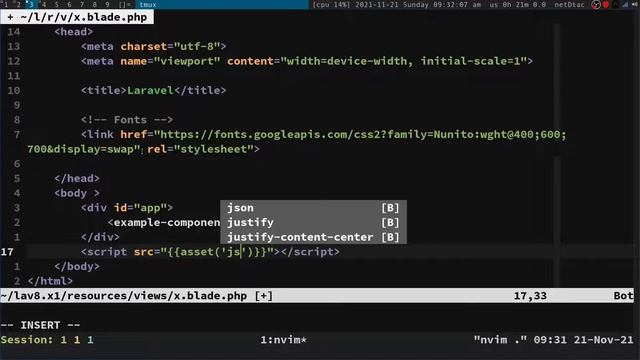Screen dimensions: 640x360
Task: Select the x.blade.php buffer tab
Action: [77, 17]
